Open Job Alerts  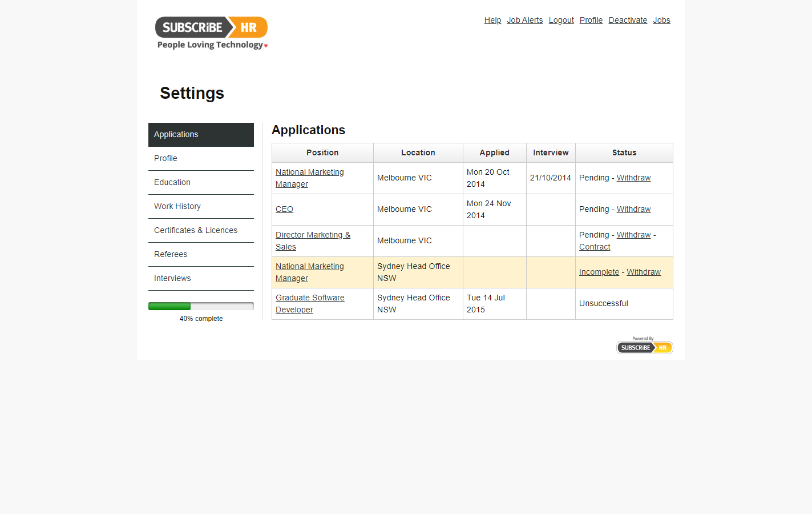coord(524,20)
